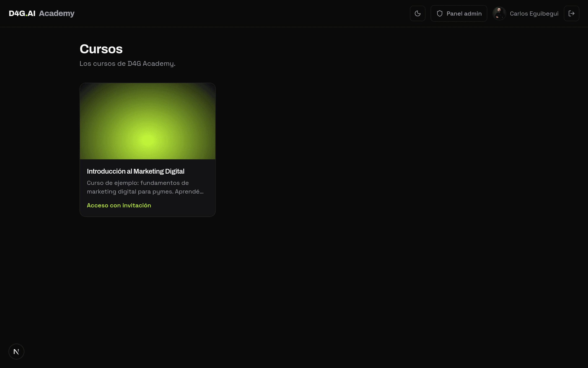Toggle dark mode with the moon icon
This screenshot has height=368, width=588.
417,13
